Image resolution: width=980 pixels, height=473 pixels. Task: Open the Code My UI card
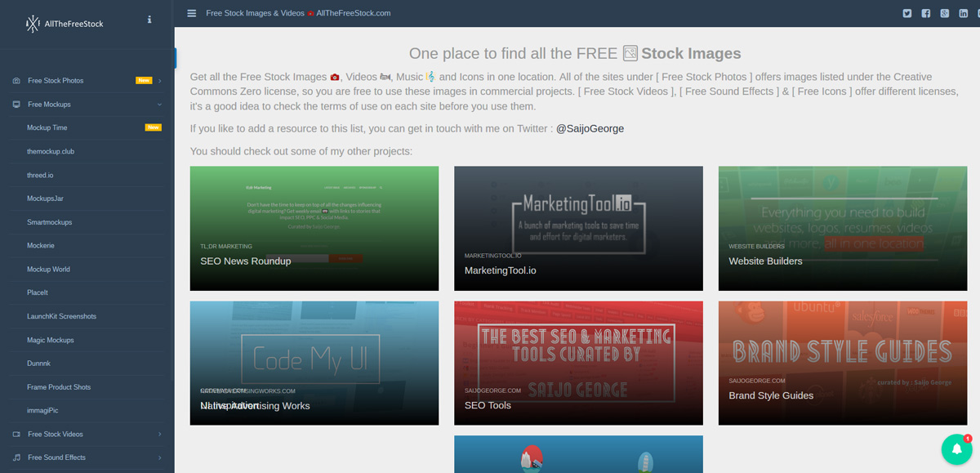tap(314, 364)
